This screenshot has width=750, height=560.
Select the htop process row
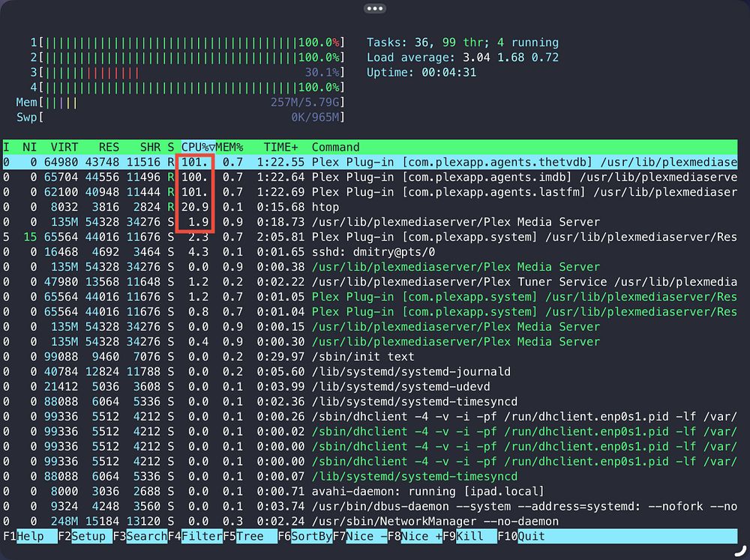coord(370,207)
